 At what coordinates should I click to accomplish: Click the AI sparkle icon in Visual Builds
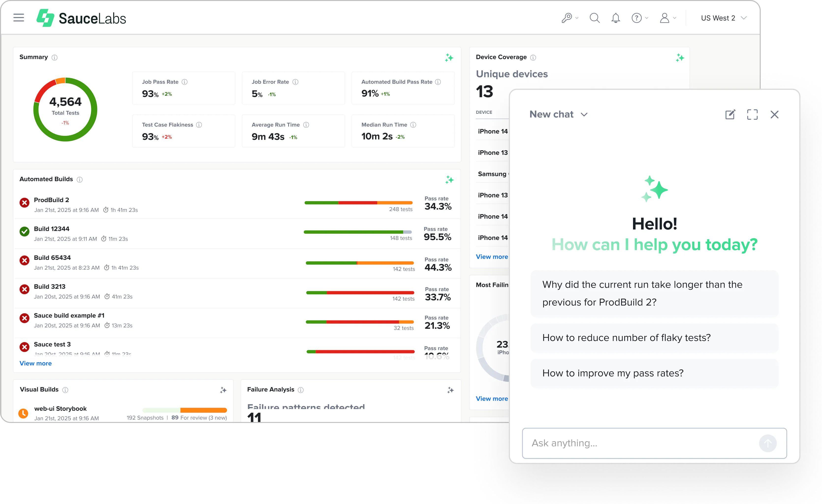pyautogui.click(x=223, y=390)
